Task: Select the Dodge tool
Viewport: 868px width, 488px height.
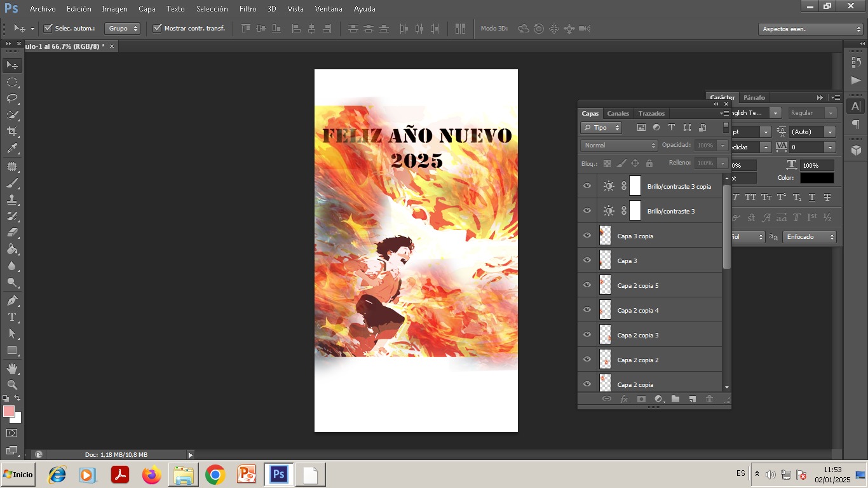Action: click(12, 282)
